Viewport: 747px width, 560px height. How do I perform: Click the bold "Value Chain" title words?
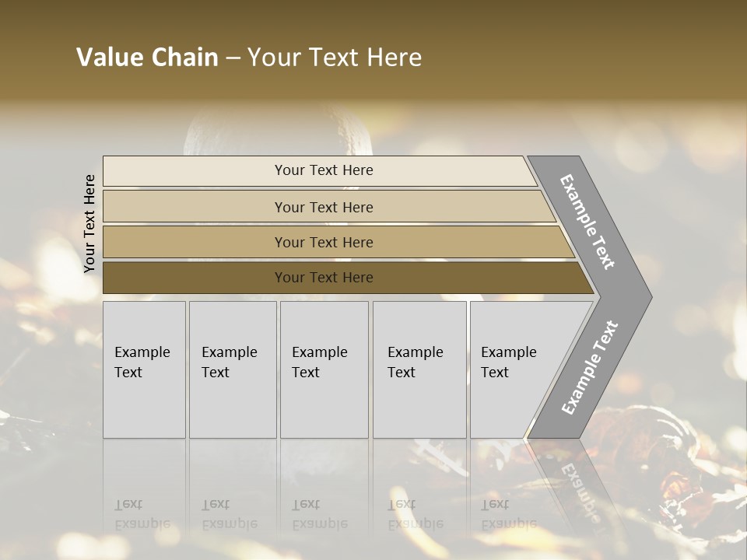(147, 58)
